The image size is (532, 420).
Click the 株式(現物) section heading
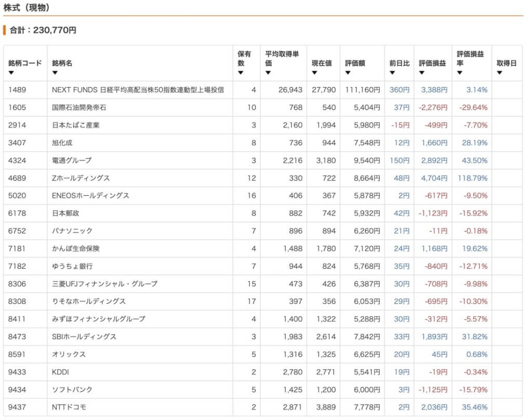coord(26,7)
